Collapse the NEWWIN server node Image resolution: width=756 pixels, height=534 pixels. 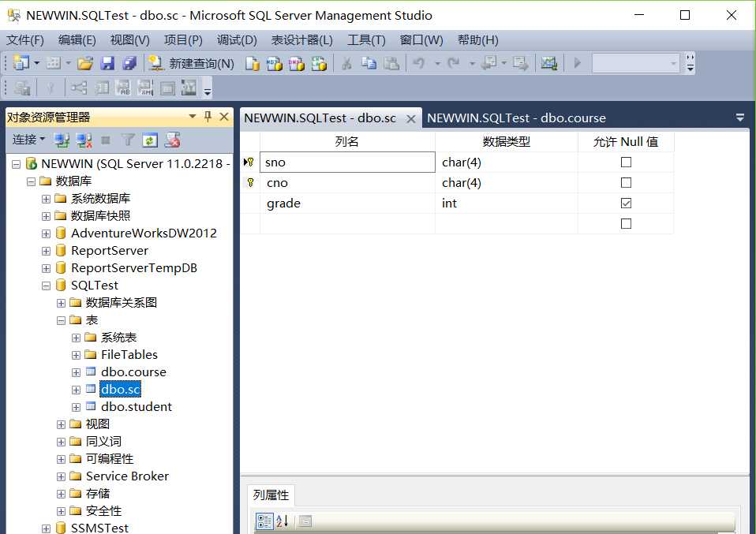click(x=16, y=164)
